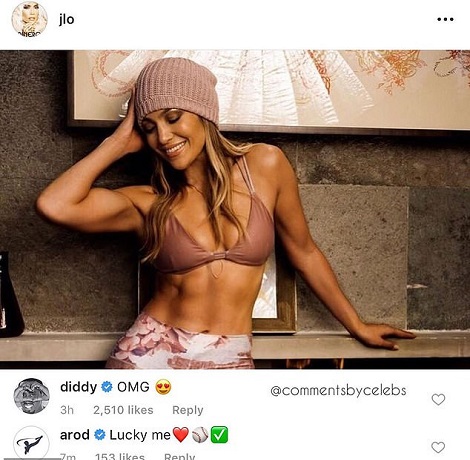Open diddy's profile avatar
This screenshot has width=470, height=460.
click(32, 396)
